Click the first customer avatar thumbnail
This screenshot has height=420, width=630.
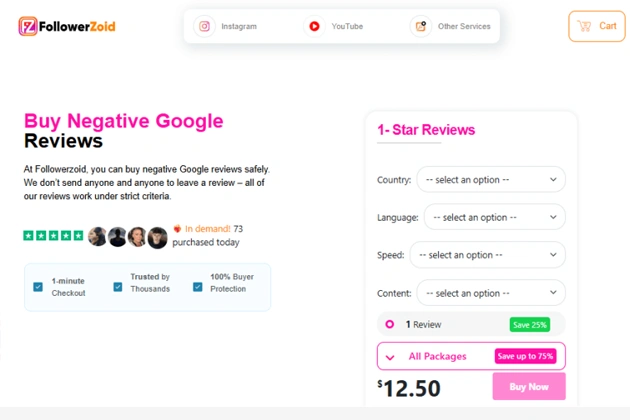[x=98, y=236]
